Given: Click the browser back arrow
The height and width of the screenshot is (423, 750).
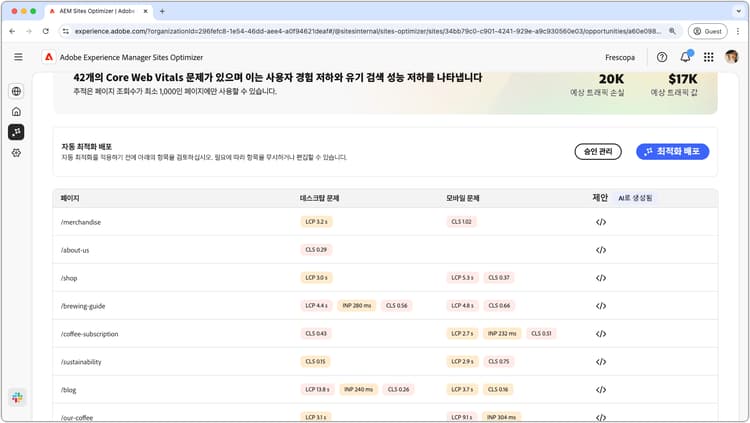Looking at the screenshot, I should click(x=12, y=31).
